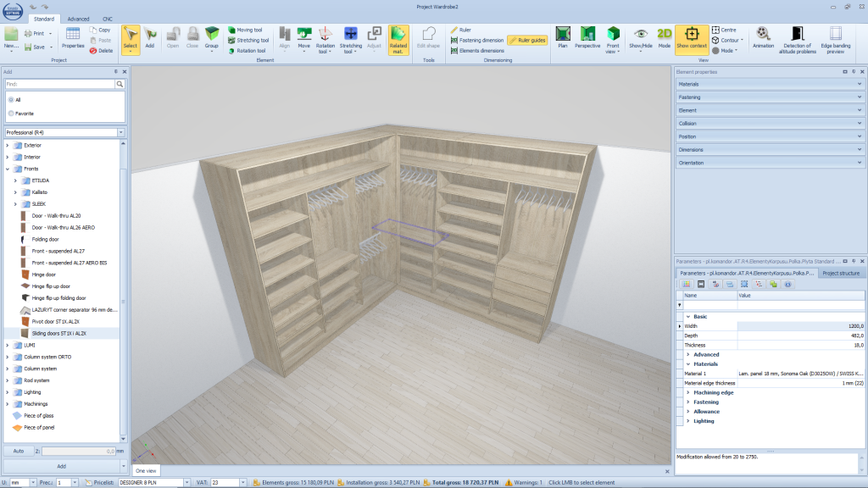Expand the ETIUDA folder
The image size is (868, 488).
pos(15,180)
